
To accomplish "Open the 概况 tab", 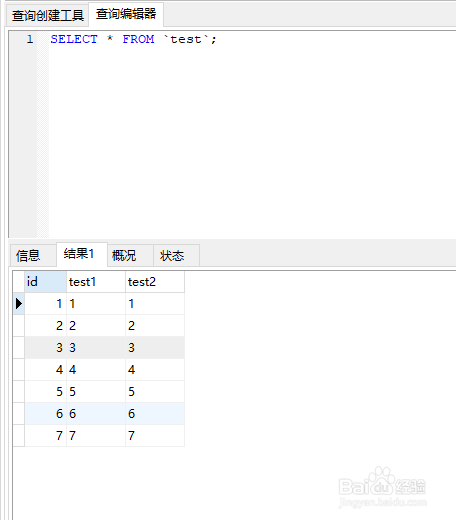I will (x=130, y=255).
